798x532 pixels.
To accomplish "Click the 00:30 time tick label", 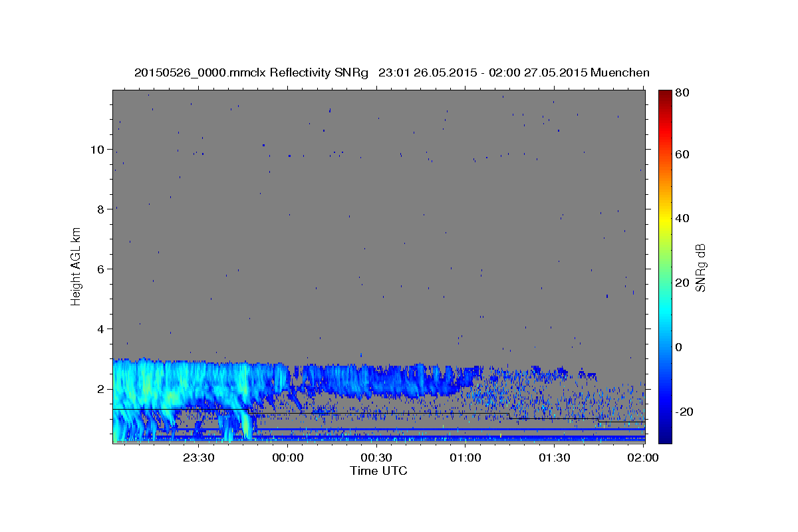I will [376, 458].
